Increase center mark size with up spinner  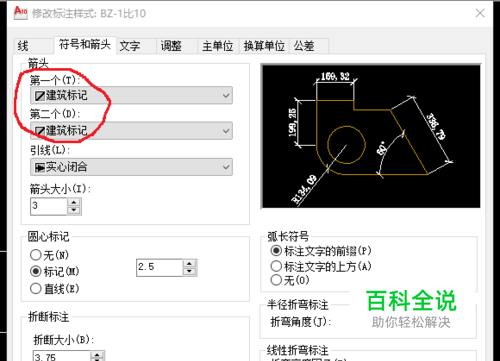click(190, 263)
